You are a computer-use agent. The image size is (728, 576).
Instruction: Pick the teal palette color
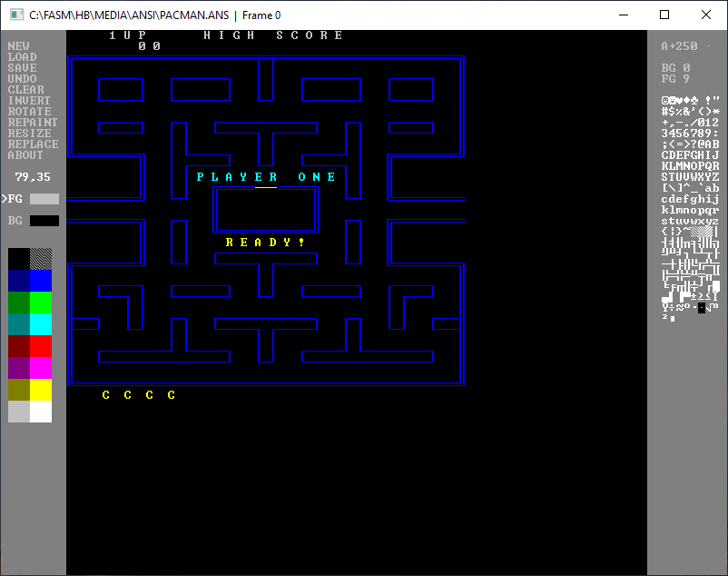tap(18, 324)
